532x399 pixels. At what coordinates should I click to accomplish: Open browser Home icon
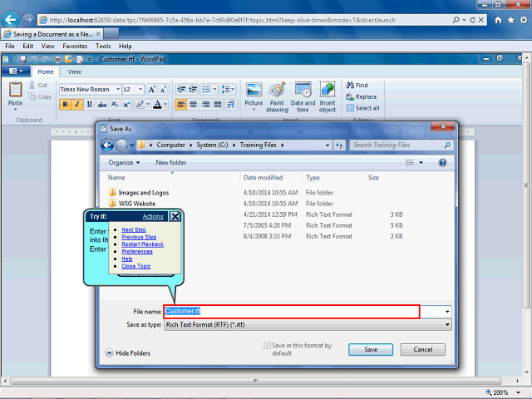[x=498, y=20]
